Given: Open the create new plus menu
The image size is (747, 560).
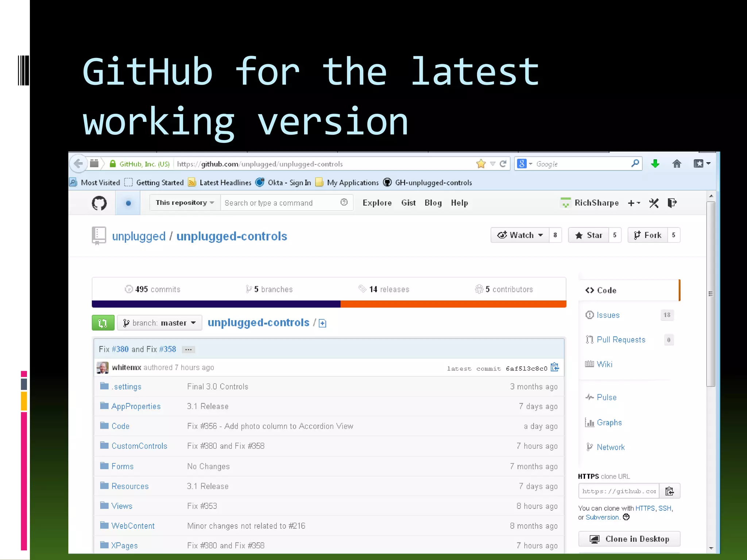Looking at the screenshot, I should click(634, 203).
